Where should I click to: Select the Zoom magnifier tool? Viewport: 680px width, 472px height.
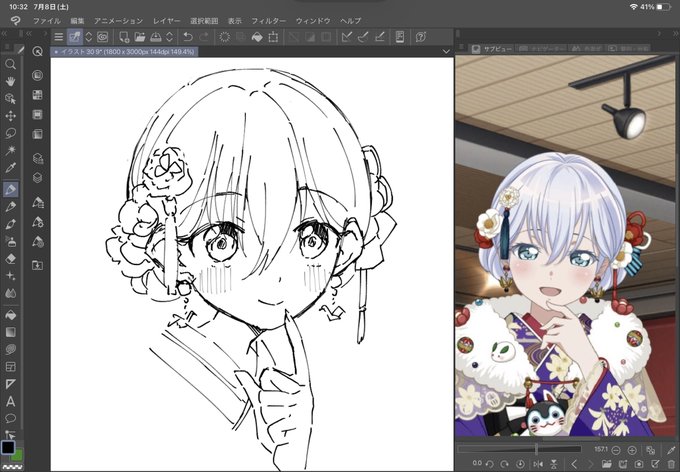[x=10, y=65]
